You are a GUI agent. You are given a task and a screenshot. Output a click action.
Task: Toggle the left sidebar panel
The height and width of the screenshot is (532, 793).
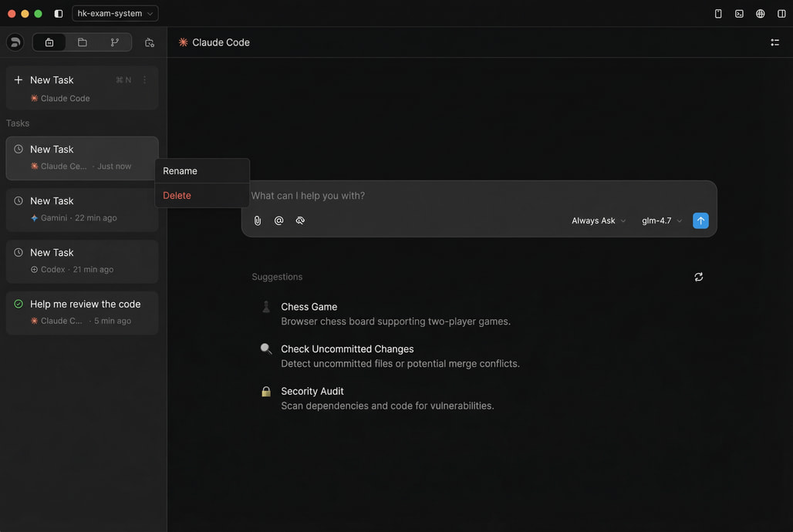pos(59,14)
